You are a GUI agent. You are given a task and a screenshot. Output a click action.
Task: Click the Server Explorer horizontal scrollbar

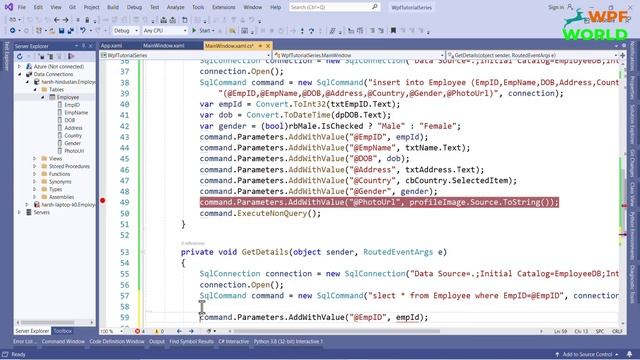[48, 322]
